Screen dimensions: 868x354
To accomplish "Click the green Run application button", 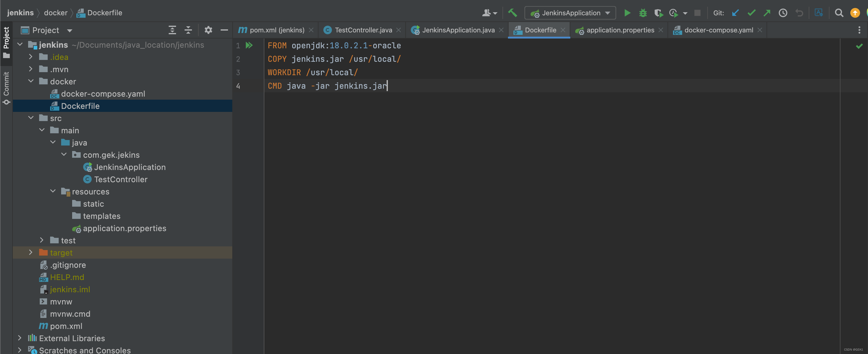I will coord(627,13).
